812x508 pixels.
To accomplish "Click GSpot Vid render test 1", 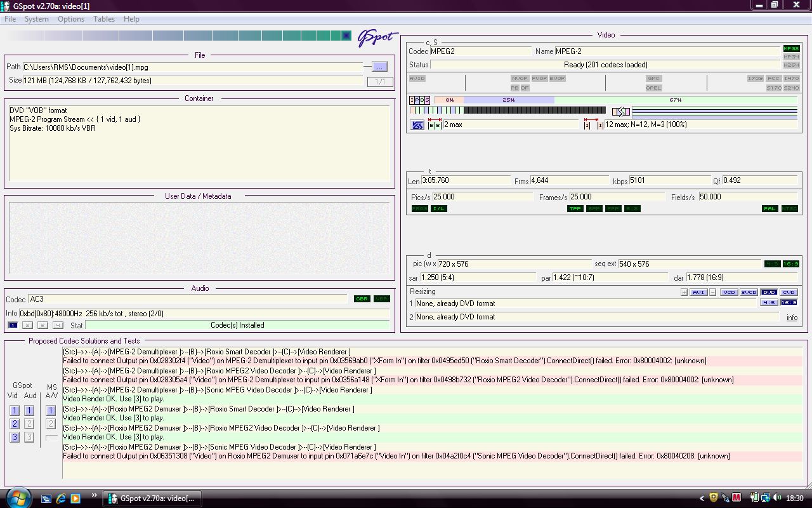I will click(x=15, y=411).
